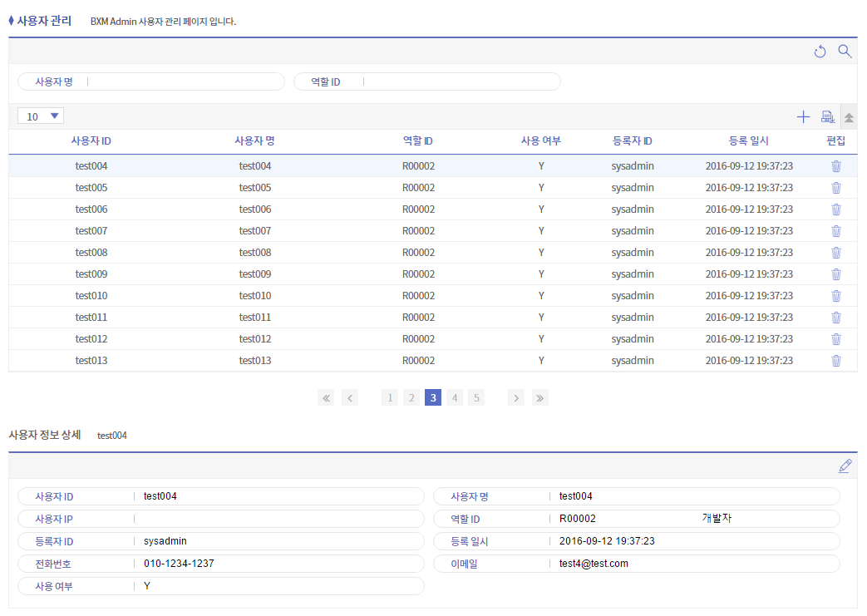Image resolution: width=867 pixels, height=616 pixels.
Task: Click the detail 사용자 ID field test004
Action: [x=221, y=496]
